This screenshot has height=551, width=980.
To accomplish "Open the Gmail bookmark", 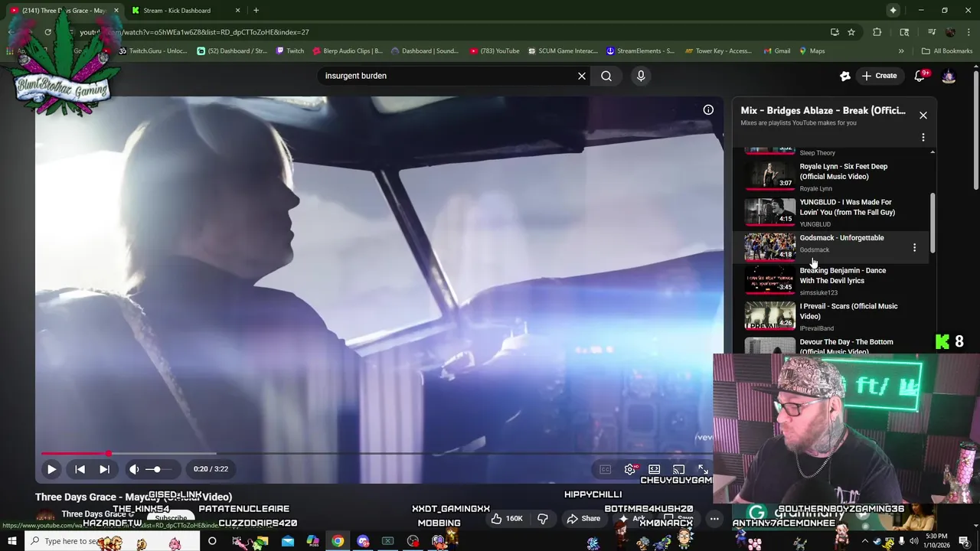I will (x=777, y=51).
